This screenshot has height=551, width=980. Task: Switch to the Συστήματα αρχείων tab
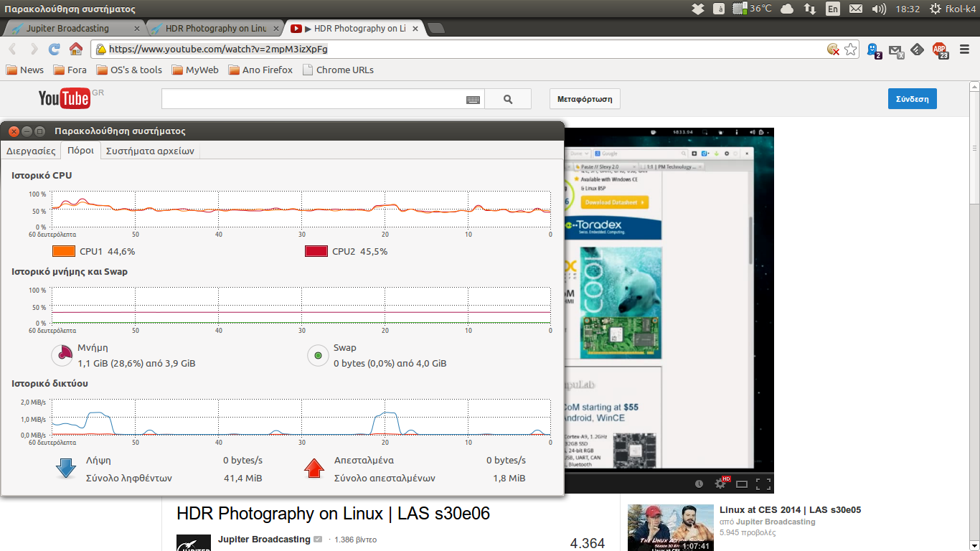click(x=150, y=151)
